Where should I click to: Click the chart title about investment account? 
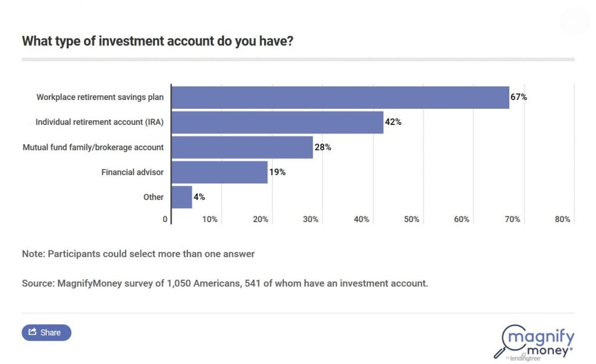(x=157, y=41)
